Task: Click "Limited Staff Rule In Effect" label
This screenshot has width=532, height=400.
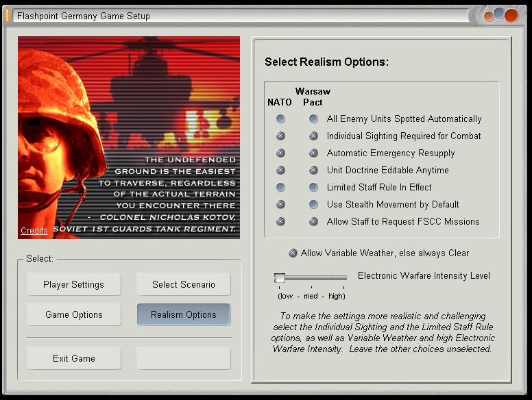Action: point(379,187)
